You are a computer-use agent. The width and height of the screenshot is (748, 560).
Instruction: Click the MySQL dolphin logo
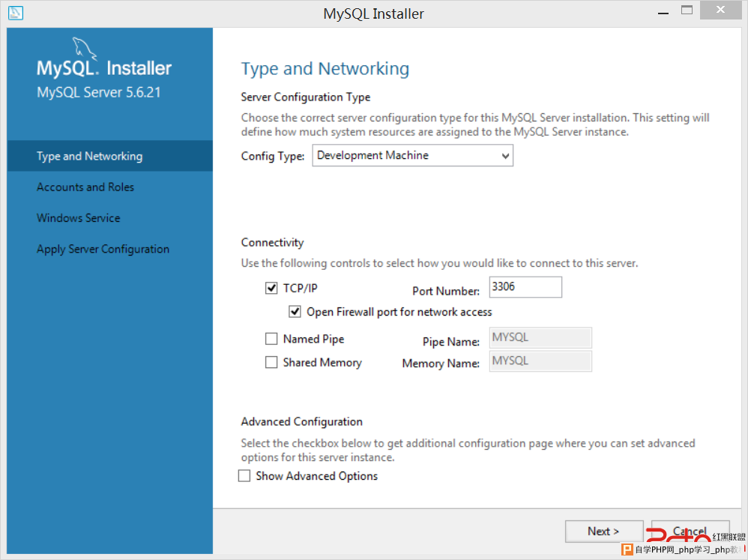(x=84, y=49)
